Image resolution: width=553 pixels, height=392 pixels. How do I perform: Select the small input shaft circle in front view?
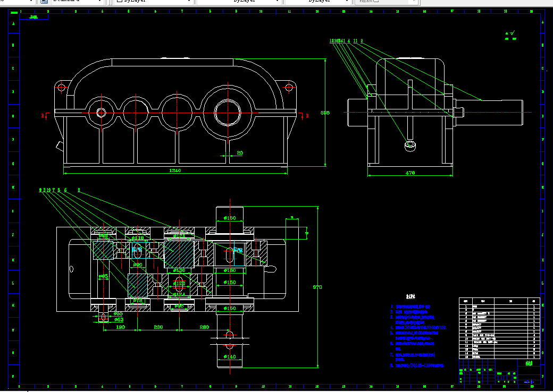click(101, 113)
